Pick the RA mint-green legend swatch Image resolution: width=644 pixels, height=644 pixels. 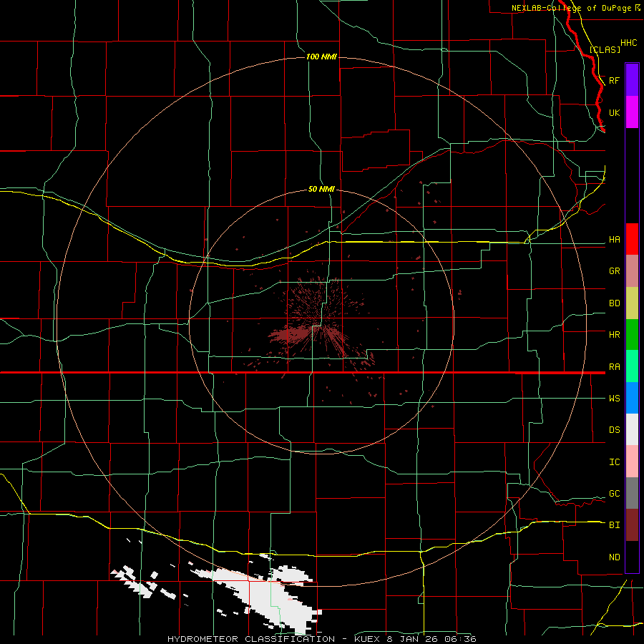(632, 366)
